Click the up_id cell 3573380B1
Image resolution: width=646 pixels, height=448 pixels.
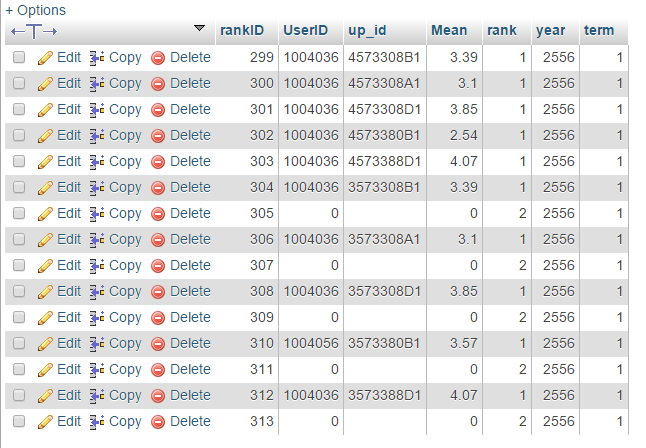[384, 343]
